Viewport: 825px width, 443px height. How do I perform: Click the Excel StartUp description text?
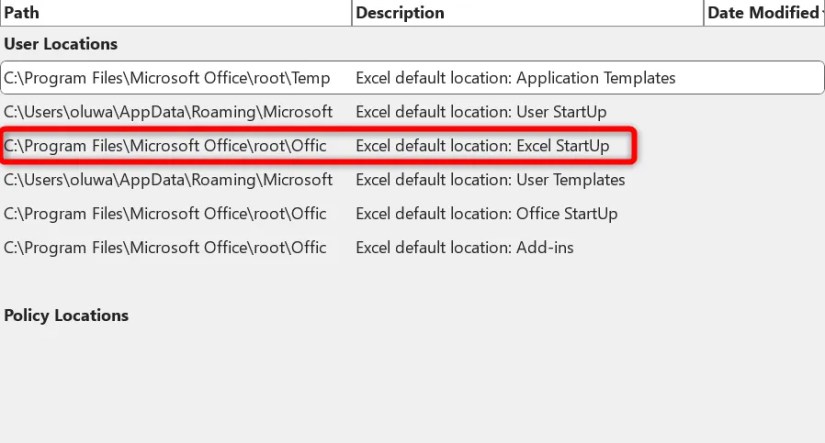tap(482, 146)
